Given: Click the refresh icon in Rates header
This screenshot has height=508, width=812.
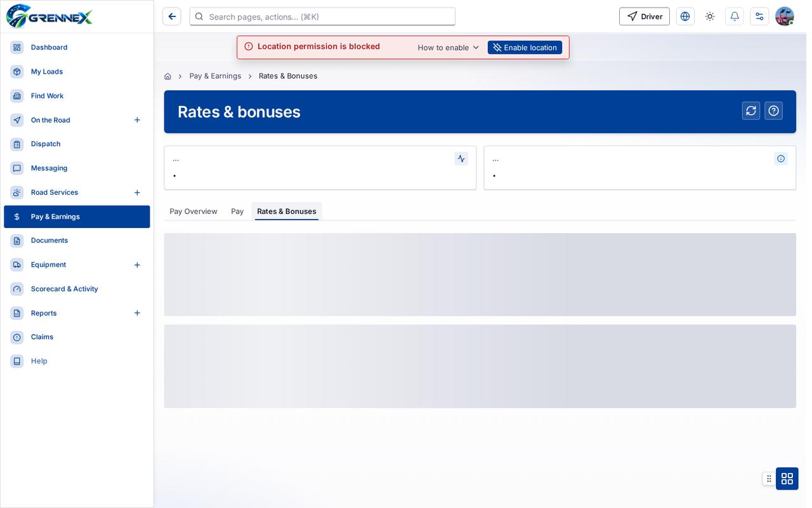Looking at the screenshot, I should (x=751, y=110).
